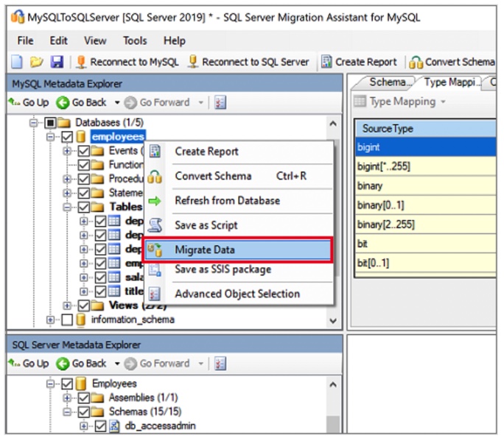Open the Help menu
Image resolution: width=504 pixels, height=441 pixels.
click(x=175, y=40)
